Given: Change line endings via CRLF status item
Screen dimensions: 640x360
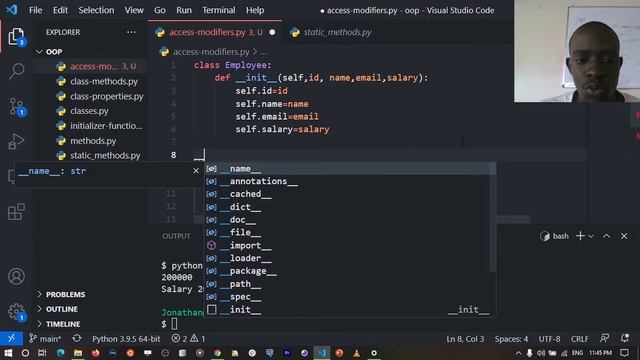Looking at the screenshot, I should [580, 339].
